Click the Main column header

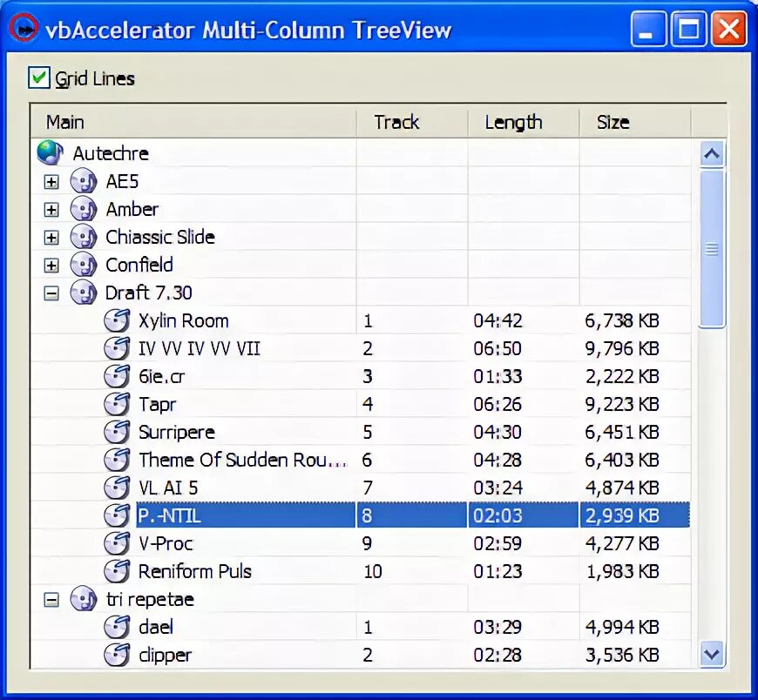pyautogui.click(x=193, y=122)
